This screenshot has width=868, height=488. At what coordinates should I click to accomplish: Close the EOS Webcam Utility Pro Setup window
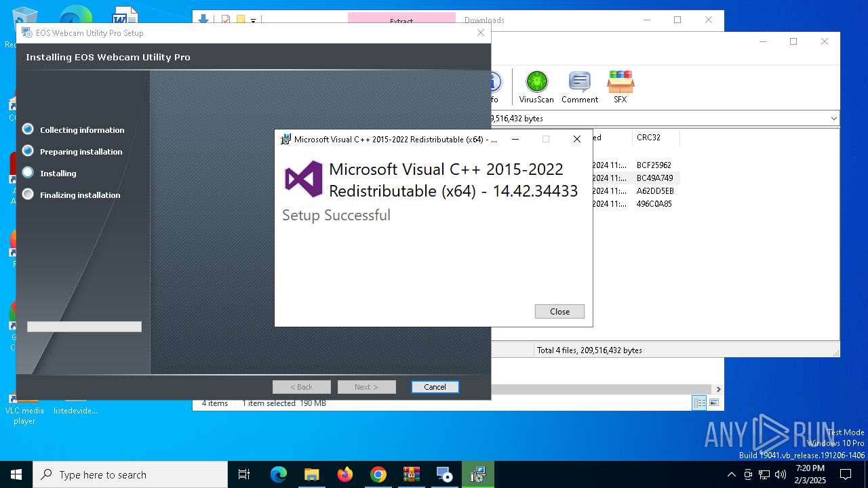[x=481, y=33]
